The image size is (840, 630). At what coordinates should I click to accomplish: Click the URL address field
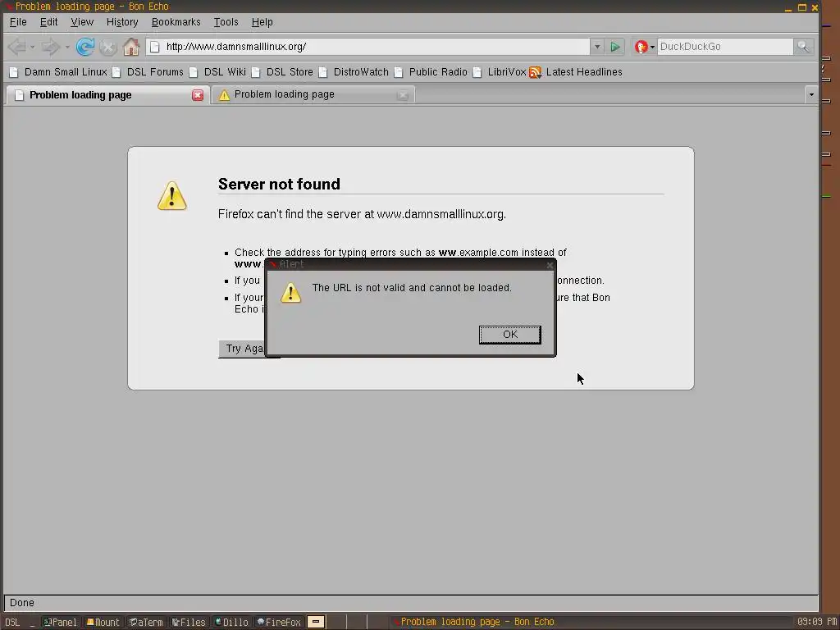[x=375, y=47]
